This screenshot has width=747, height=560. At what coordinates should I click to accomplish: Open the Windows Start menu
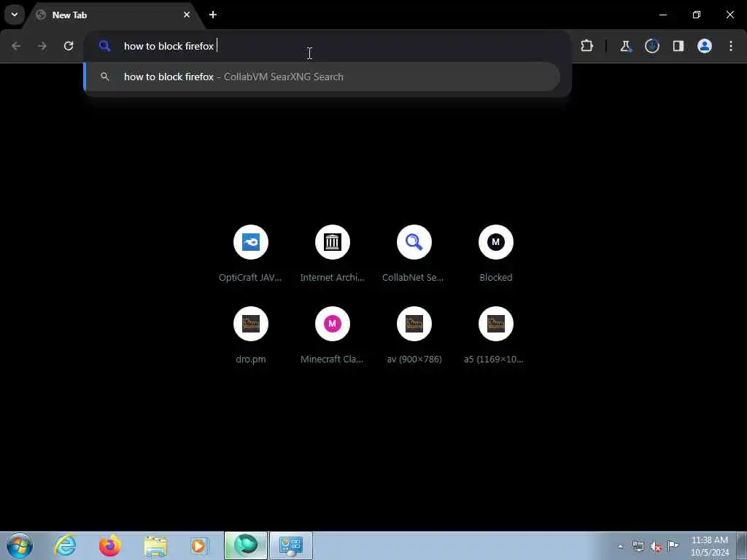(20, 545)
